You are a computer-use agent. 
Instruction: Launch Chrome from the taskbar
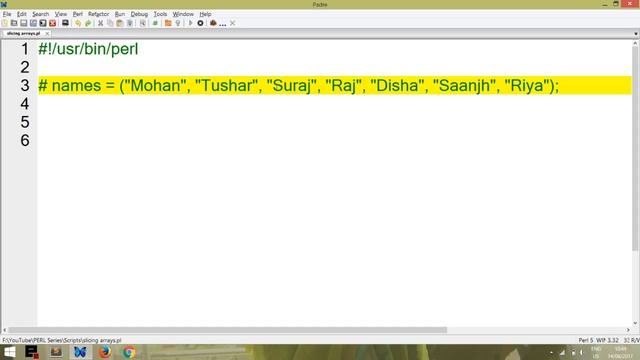coord(129,352)
